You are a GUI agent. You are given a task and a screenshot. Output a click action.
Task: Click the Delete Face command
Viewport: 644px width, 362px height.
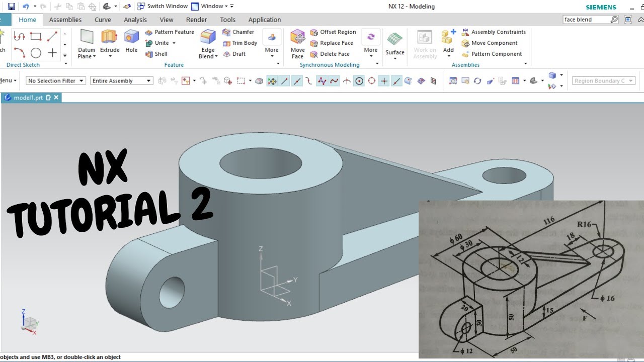pyautogui.click(x=330, y=54)
